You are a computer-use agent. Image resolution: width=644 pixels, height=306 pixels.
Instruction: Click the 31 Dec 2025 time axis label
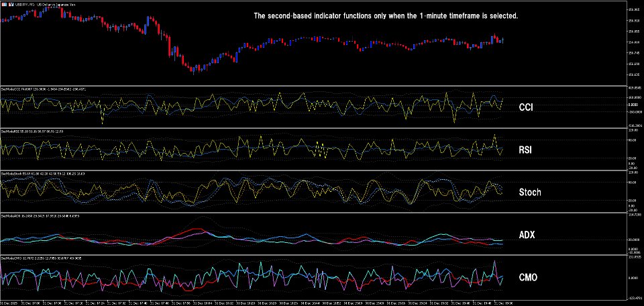coord(9,303)
